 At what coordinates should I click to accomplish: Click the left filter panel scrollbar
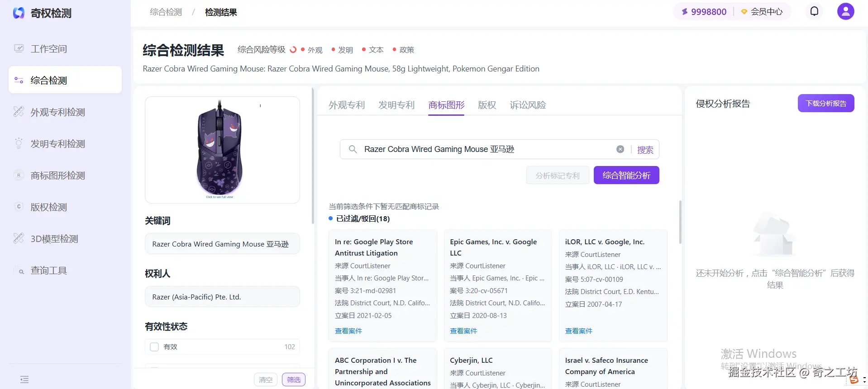point(313,156)
